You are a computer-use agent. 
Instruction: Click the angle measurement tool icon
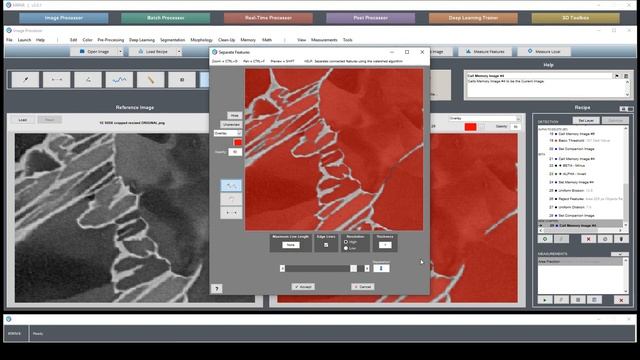pos(88,80)
